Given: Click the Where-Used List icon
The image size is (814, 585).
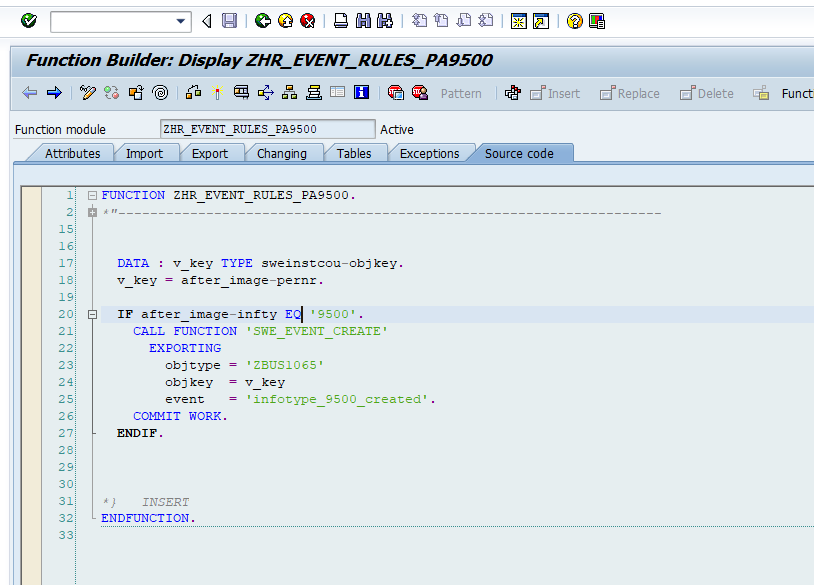Looking at the screenshot, I should pos(265,93).
